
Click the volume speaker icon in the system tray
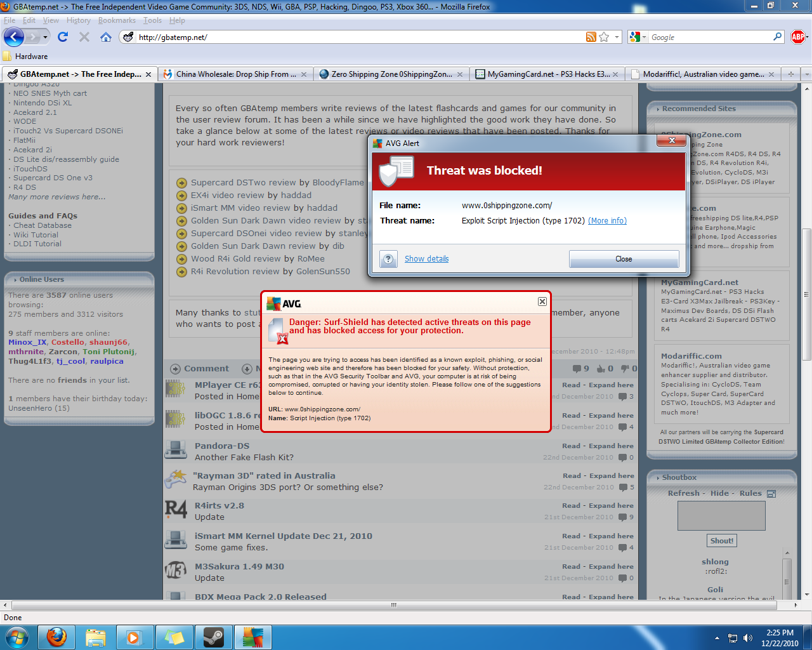[748, 638]
